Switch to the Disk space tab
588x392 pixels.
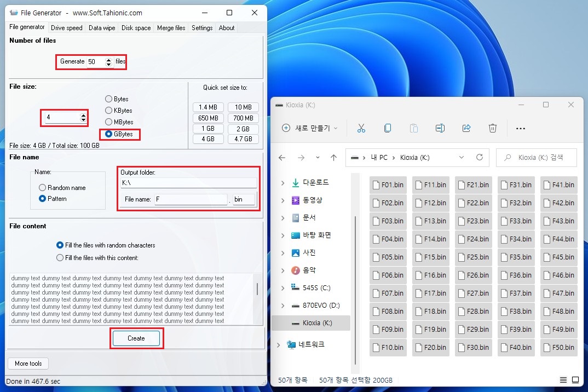(x=136, y=28)
